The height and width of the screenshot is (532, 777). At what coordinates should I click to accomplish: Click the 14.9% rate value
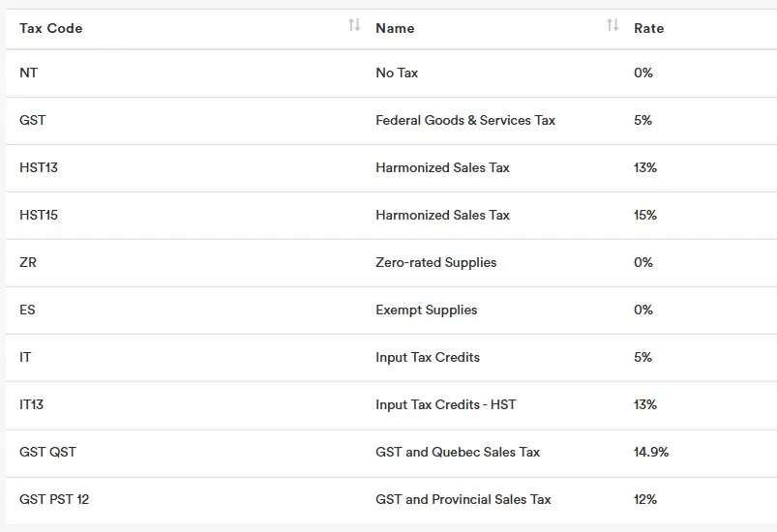coord(651,452)
